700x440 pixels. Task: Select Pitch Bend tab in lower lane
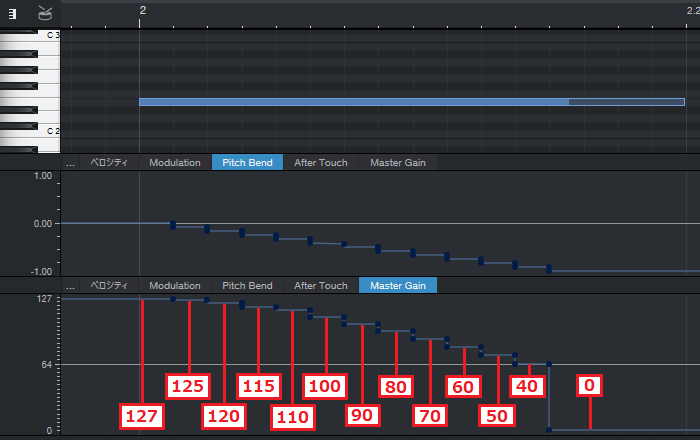tap(247, 285)
